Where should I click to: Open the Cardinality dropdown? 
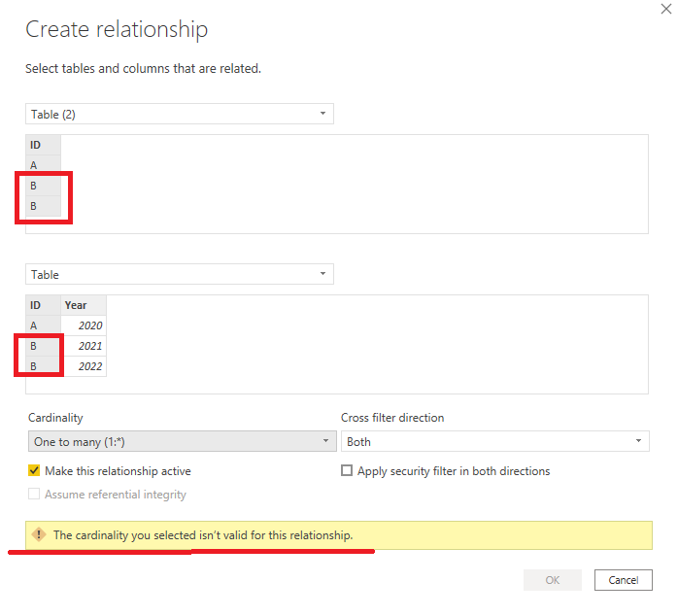pos(182,441)
